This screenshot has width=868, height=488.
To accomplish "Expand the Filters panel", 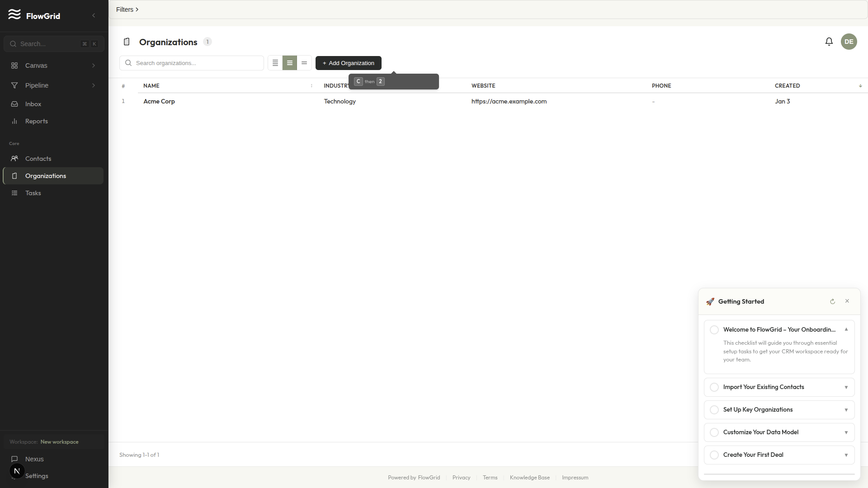I will pos(127,9).
